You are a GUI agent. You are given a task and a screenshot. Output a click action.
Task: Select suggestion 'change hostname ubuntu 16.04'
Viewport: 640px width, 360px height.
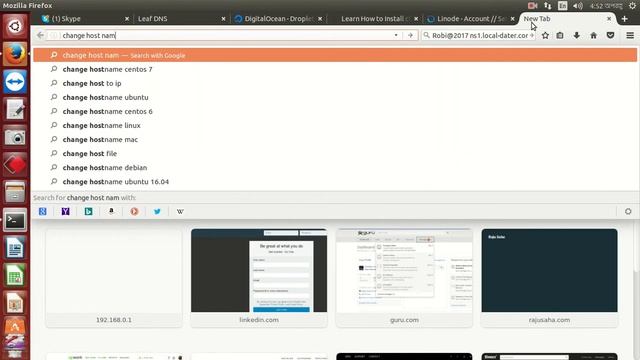coord(335,182)
